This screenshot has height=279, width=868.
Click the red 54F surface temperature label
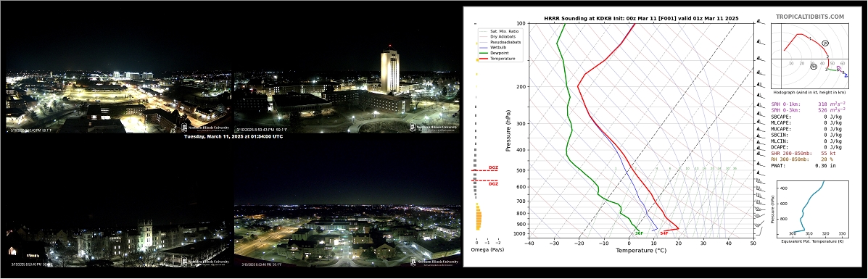click(x=664, y=233)
